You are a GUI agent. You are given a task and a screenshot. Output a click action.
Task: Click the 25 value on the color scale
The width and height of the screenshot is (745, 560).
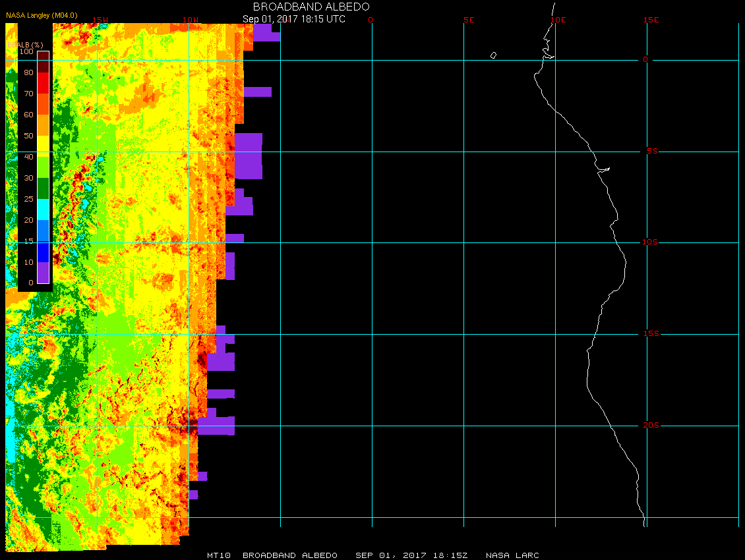click(28, 199)
